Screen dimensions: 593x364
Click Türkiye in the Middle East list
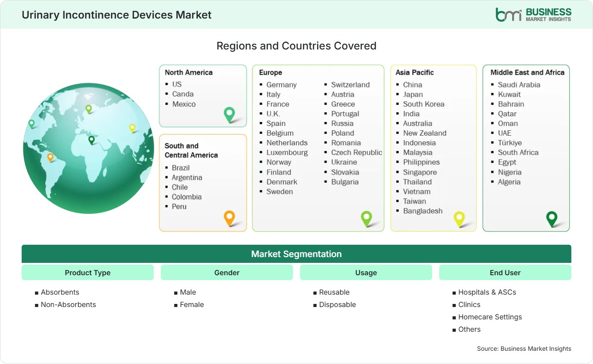510,143
